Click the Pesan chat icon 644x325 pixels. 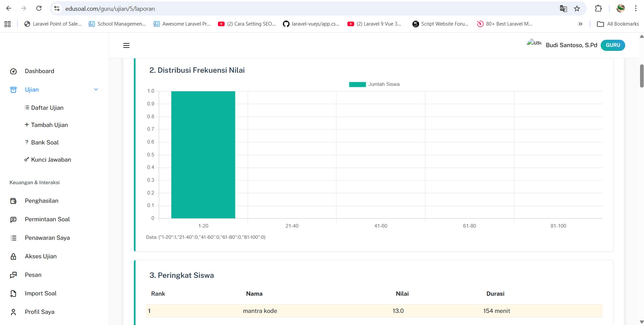coord(13,275)
